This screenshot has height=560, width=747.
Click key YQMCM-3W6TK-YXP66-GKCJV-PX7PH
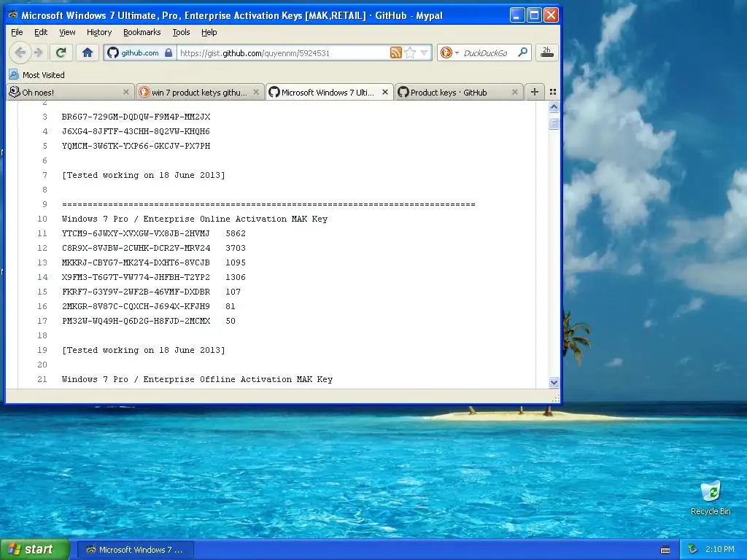click(136, 146)
